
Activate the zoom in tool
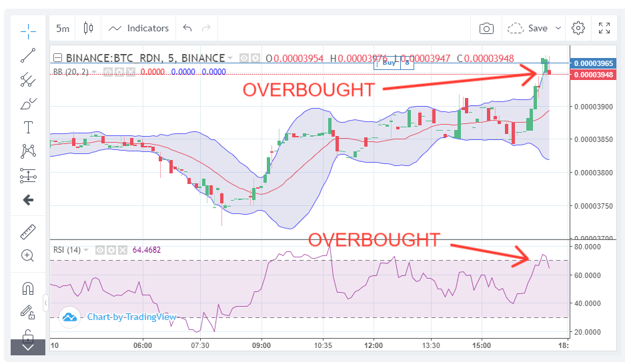27,256
